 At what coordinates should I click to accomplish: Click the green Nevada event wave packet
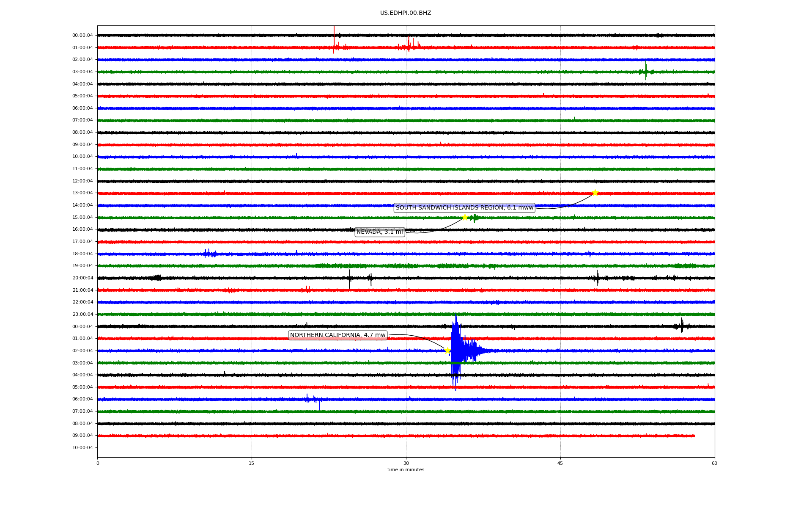point(475,218)
